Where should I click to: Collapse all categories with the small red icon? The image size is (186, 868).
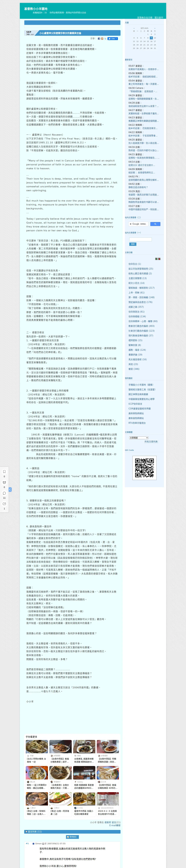click(x=159, y=259)
